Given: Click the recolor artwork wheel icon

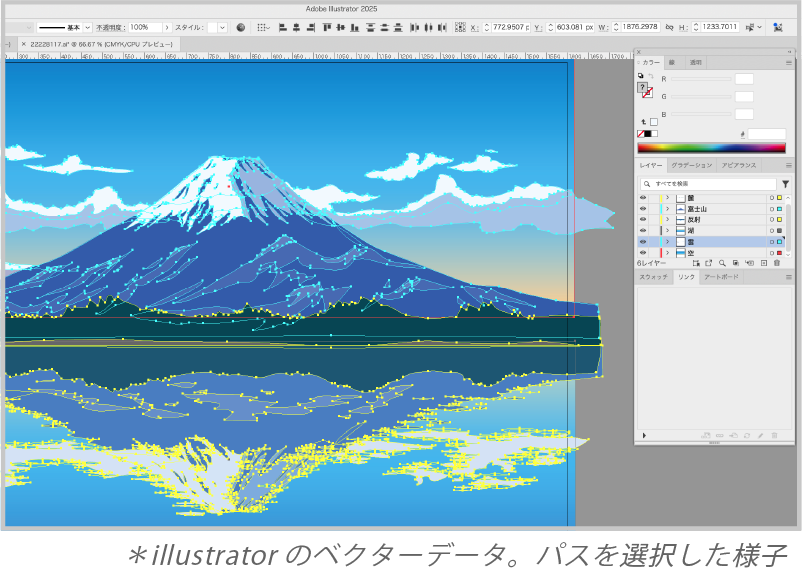Looking at the screenshot, I should (x=241, y=27).
